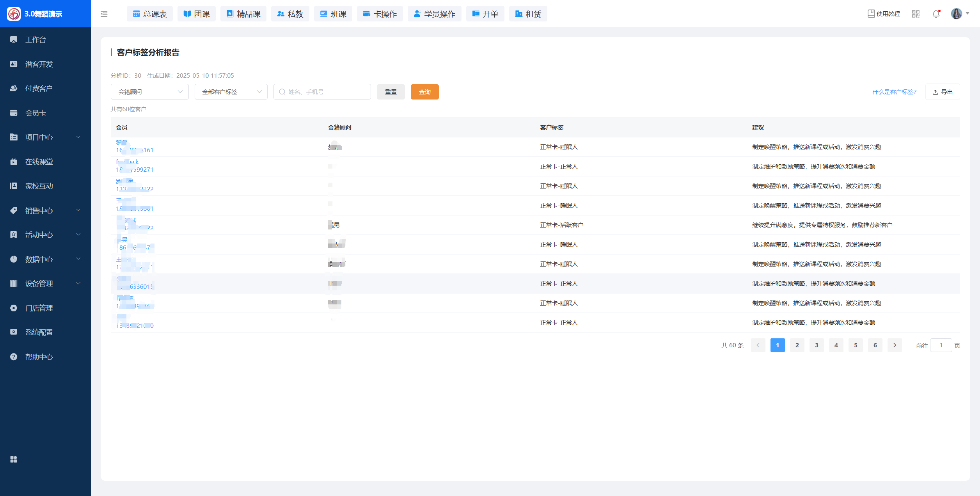Click the bottom-left apps grid icon
This screenshot has width=980, height=496.
click(x=14, y=459)
